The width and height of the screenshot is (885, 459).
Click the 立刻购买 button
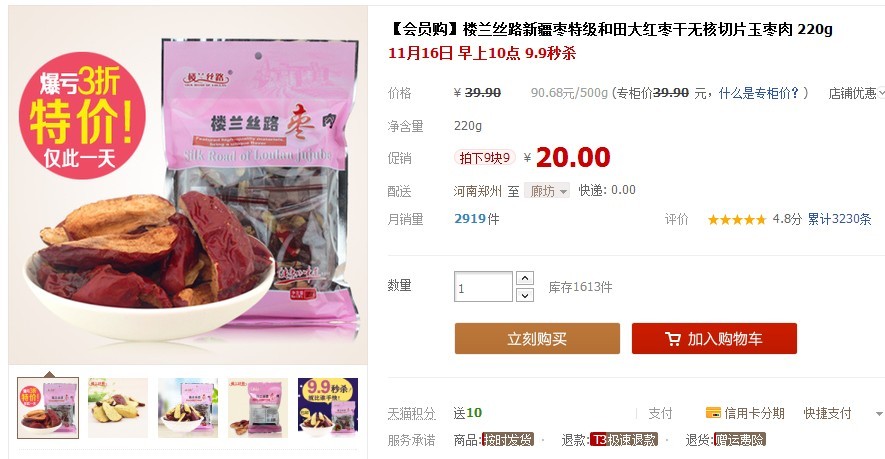coord(537,339)
